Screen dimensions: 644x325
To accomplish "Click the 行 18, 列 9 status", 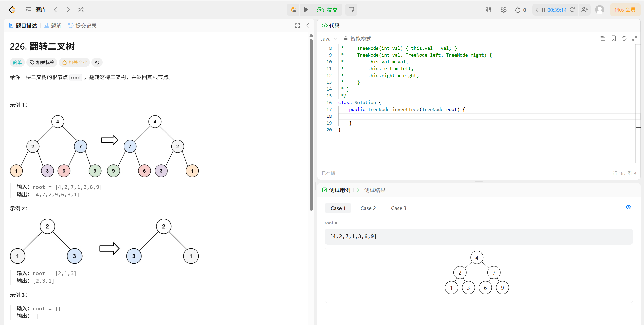I will point(624,173).
